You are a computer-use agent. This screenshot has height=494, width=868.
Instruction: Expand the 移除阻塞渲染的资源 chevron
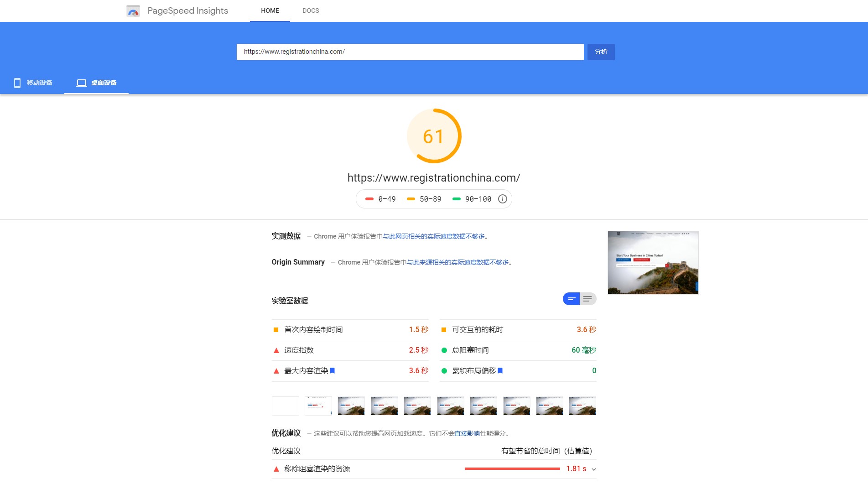point(594,469)
